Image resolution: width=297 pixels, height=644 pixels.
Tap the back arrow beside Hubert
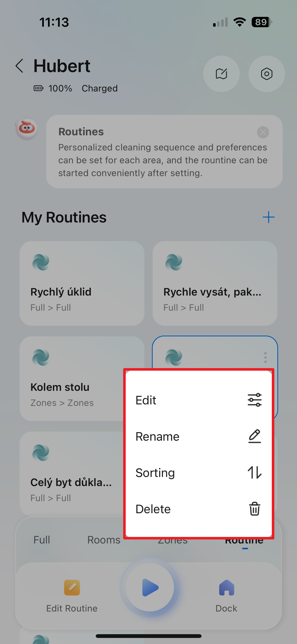19,66
